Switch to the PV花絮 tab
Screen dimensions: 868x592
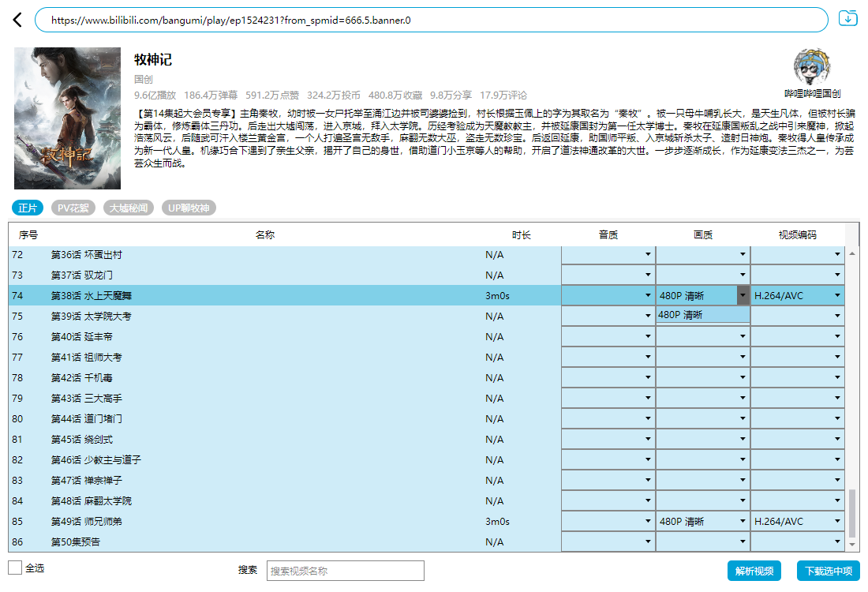[x=74, y=208]
